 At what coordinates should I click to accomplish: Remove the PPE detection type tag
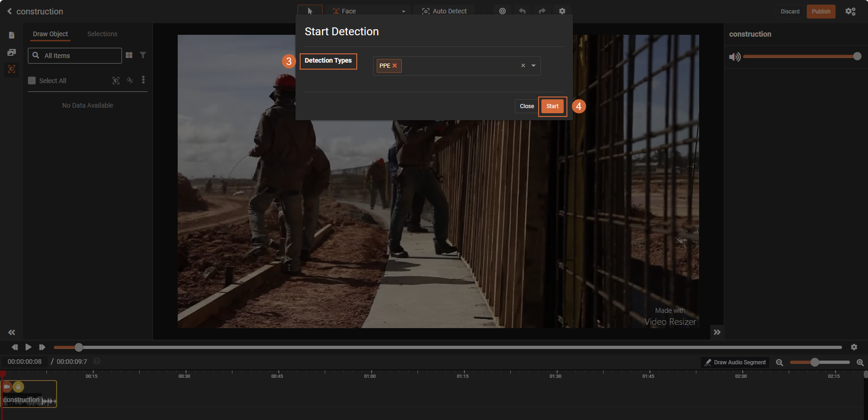coord(395,66)
